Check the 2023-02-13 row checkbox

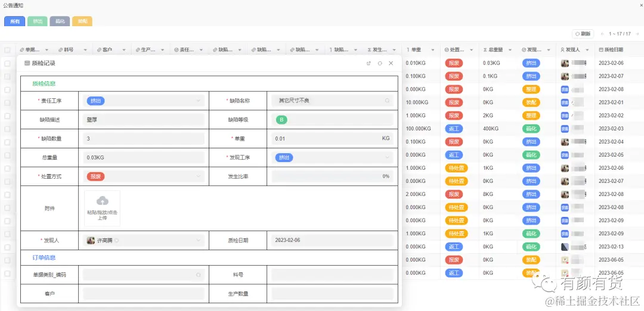[7, 247]
